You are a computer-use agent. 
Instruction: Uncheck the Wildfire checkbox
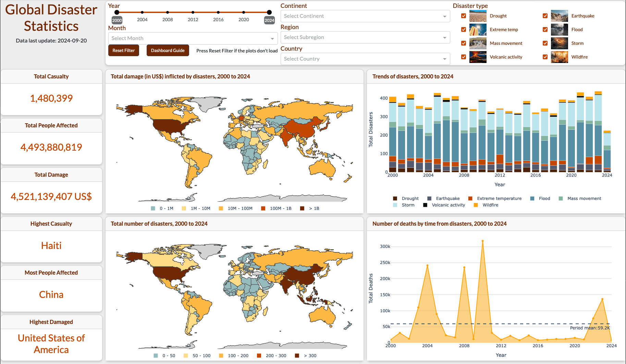545,57
